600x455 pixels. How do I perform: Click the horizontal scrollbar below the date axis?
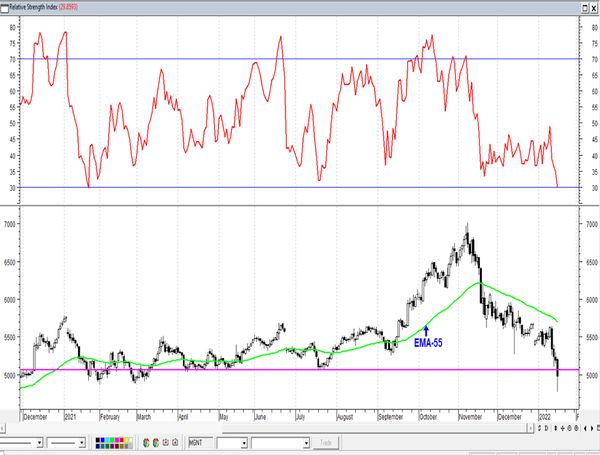[x=300, y=428]
